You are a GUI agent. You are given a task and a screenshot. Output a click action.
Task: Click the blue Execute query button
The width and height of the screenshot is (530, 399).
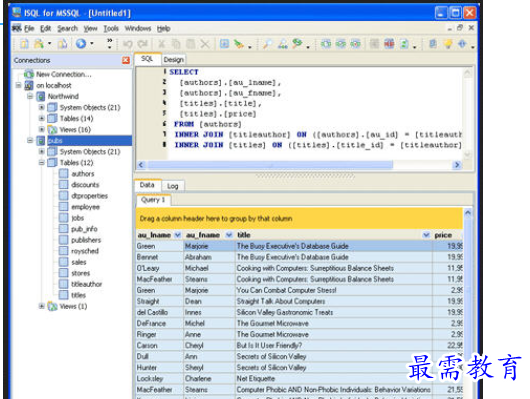pyautogui.click(x=81, y=44)
